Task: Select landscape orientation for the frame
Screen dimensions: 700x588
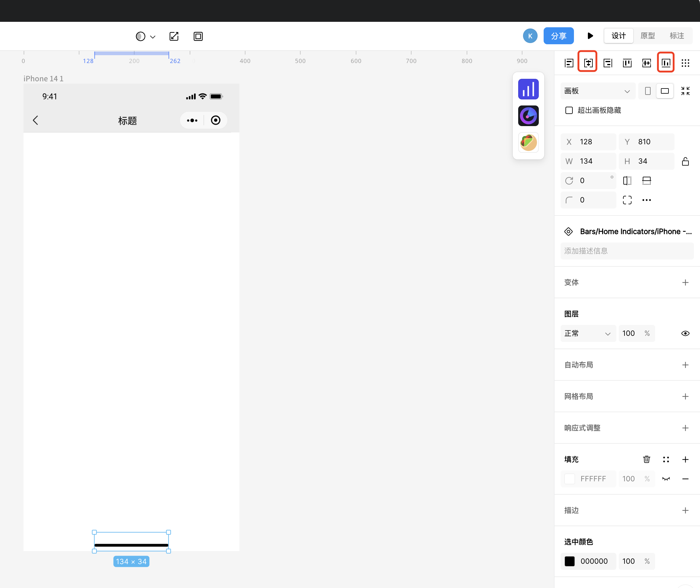Action: [x=665, y=91]
